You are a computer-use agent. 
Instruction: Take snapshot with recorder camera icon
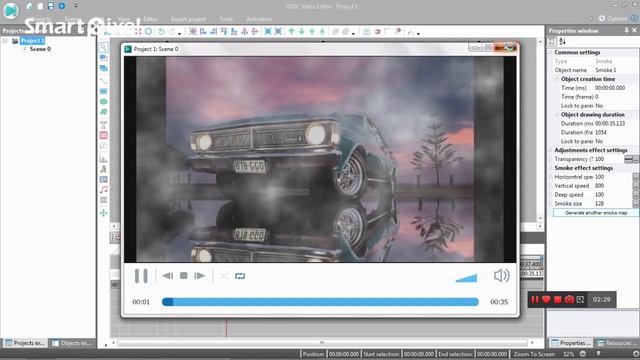pos(569,300)
